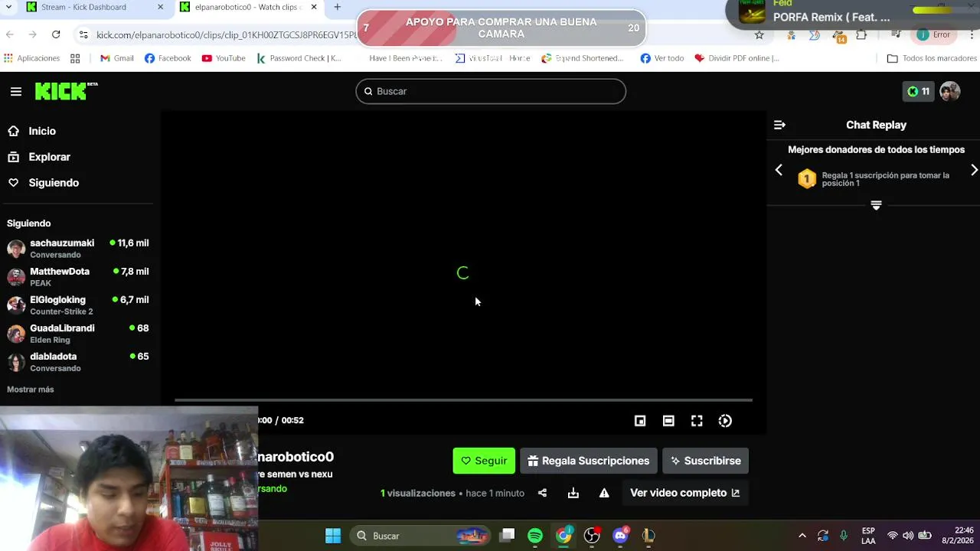Open OBS Studio from the taskbar

592,536
